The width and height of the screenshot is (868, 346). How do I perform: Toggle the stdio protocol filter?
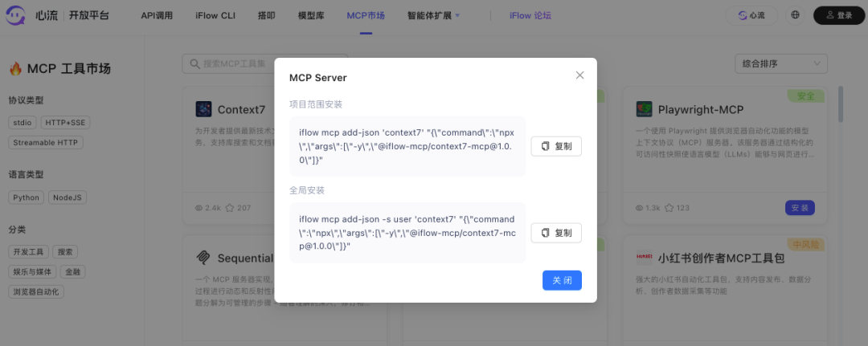click(23, 123)
